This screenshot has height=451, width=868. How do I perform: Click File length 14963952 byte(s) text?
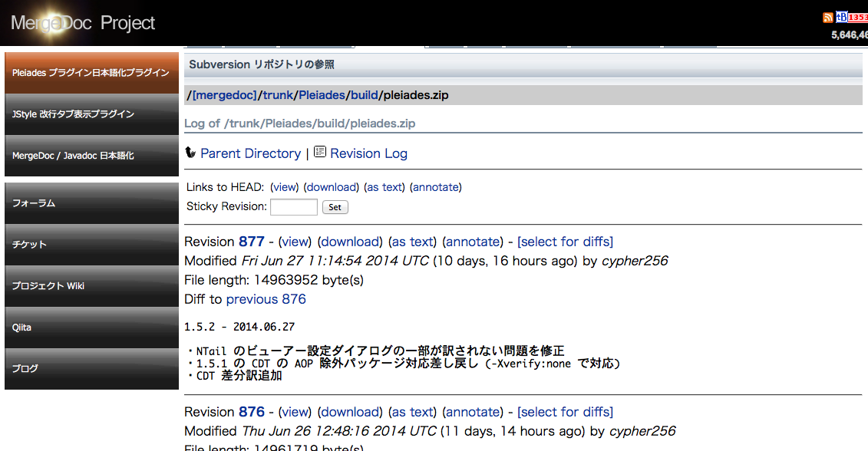point(274,280)
